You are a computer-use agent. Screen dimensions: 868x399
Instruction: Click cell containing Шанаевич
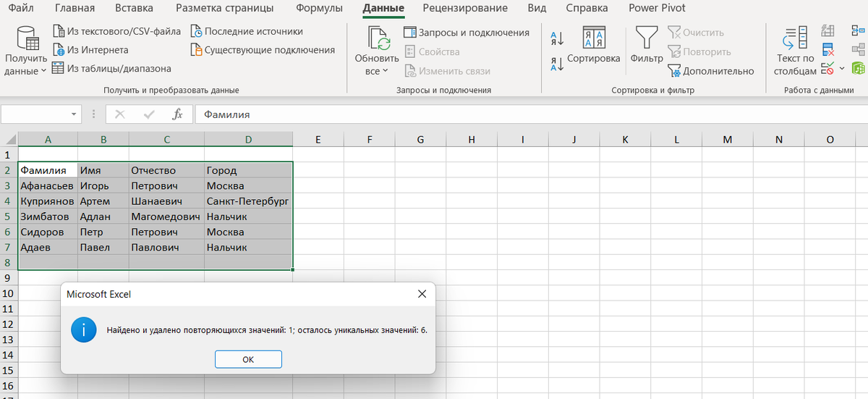tap(166, 201)
